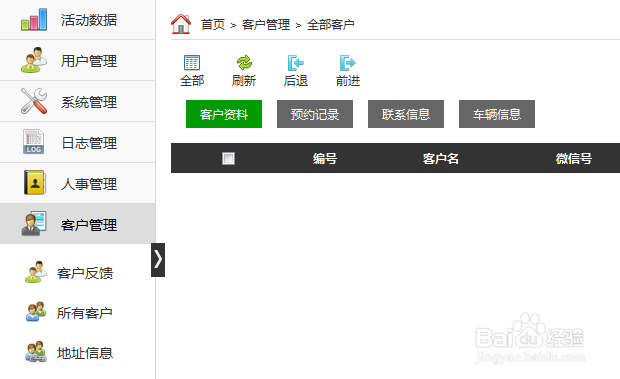Switch to the 车辆信息 tab
620x379 pixels.
coord(497,114)
